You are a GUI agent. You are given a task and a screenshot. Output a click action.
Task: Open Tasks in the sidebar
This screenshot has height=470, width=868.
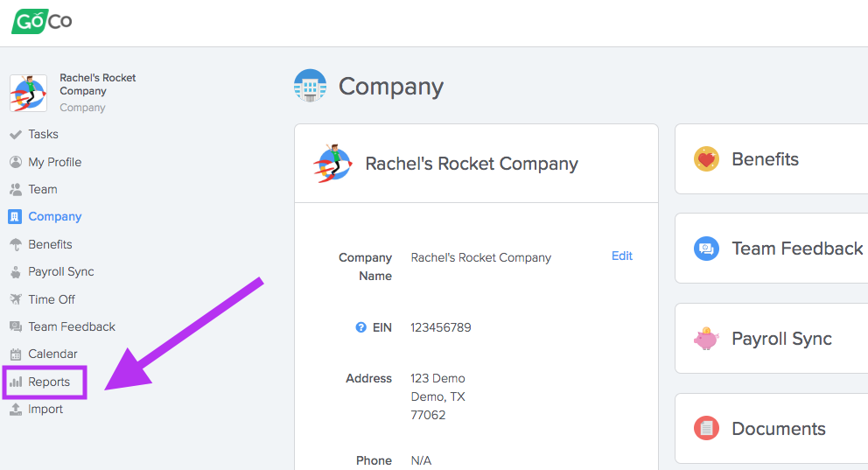click(43, 135)
